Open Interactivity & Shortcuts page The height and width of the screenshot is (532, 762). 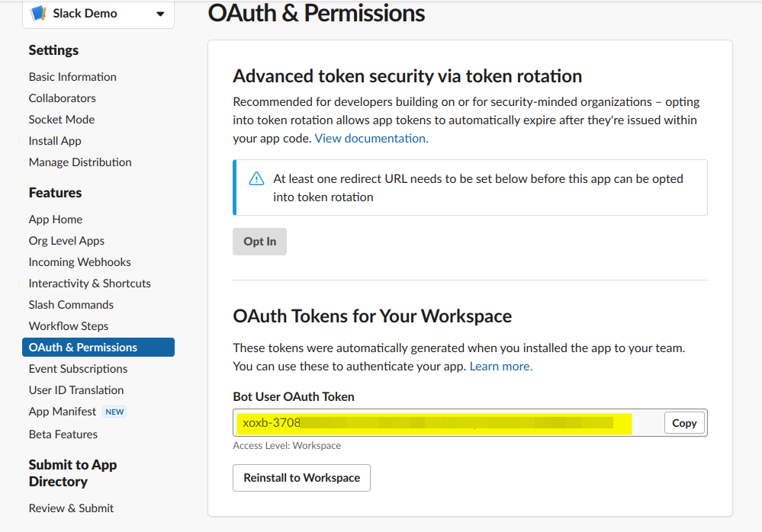[90, 284]
